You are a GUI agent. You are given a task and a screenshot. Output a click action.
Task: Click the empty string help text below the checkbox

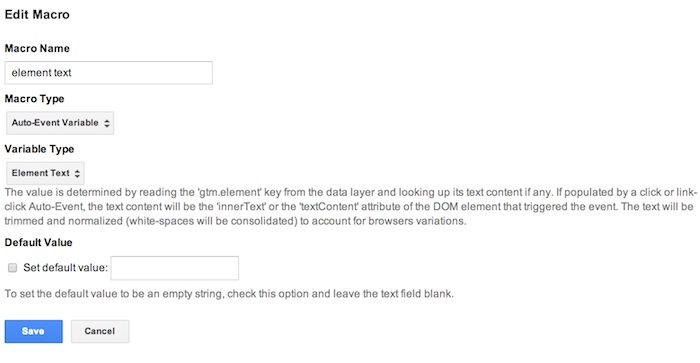(229, 294)
